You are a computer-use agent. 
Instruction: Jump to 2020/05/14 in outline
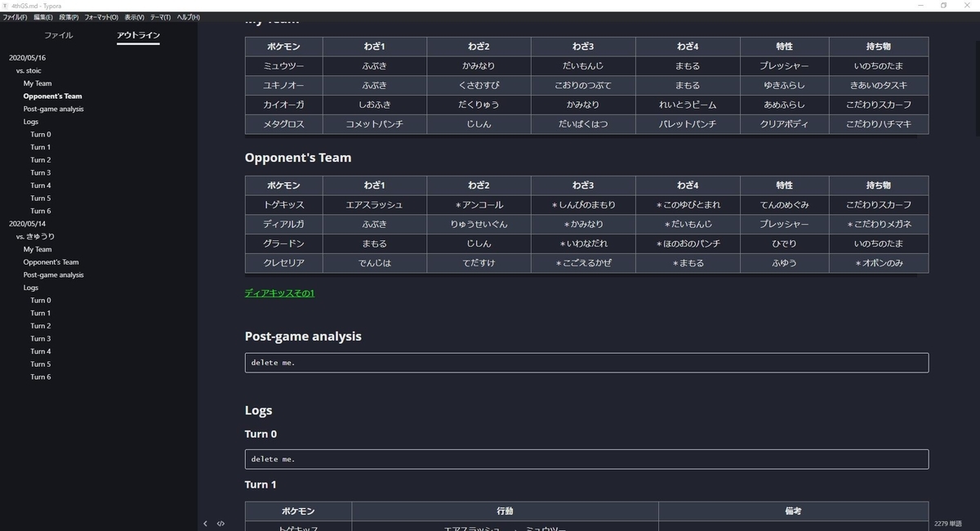tap(27, 224)
